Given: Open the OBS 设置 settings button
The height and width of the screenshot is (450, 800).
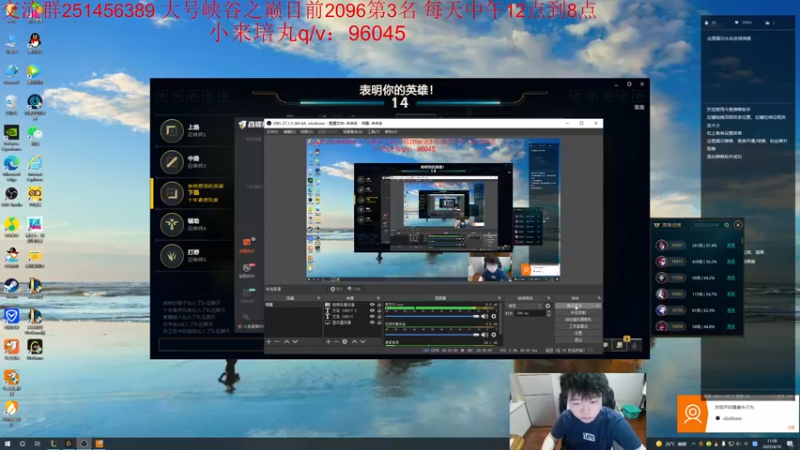Looking at the screenshot, I should click(578, 333).
